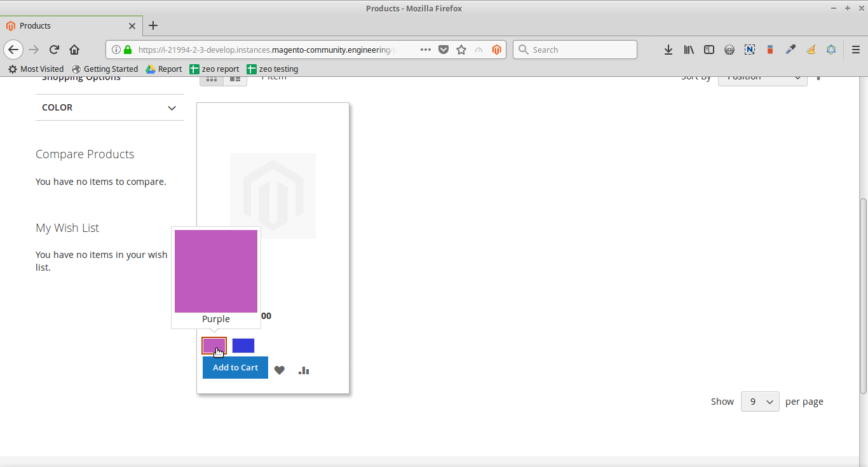Click the Add to Cart button

pyautogui.click(x=234, y=367)
